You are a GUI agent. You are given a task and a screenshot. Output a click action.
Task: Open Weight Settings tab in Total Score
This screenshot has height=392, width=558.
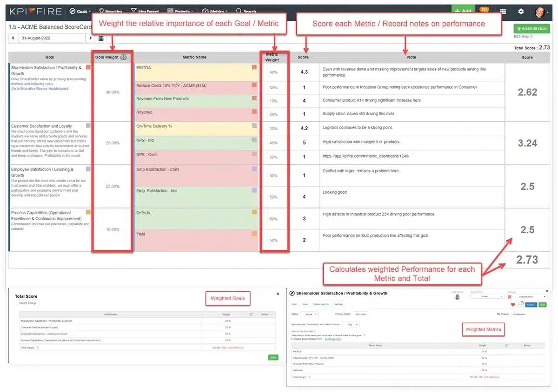pos(28,303)
